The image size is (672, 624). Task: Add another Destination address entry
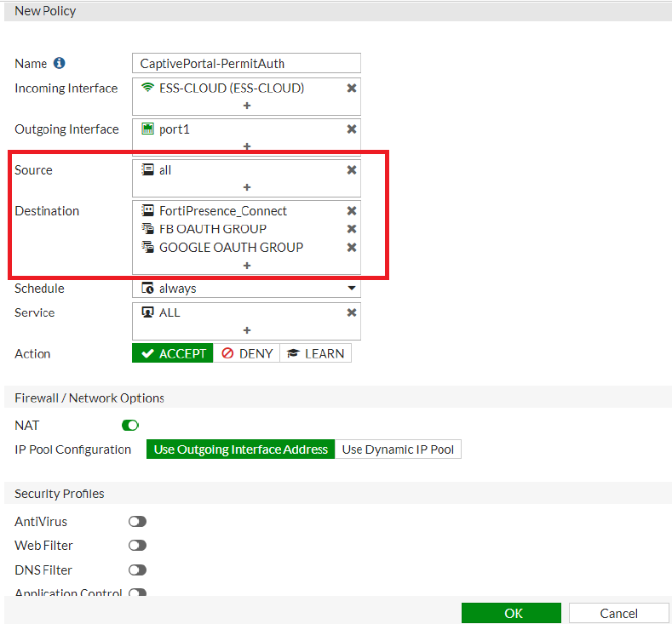tap(247, 266)
